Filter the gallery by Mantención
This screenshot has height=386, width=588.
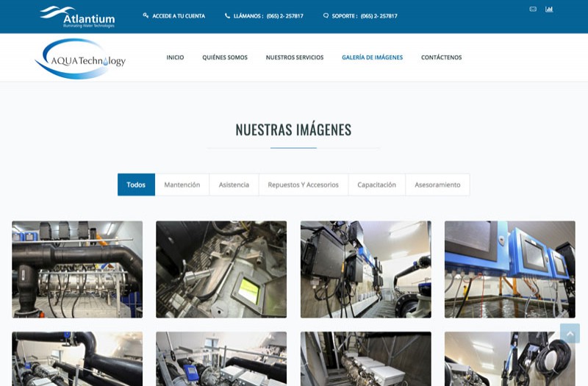pyautogui.click(x=182, y=185)
